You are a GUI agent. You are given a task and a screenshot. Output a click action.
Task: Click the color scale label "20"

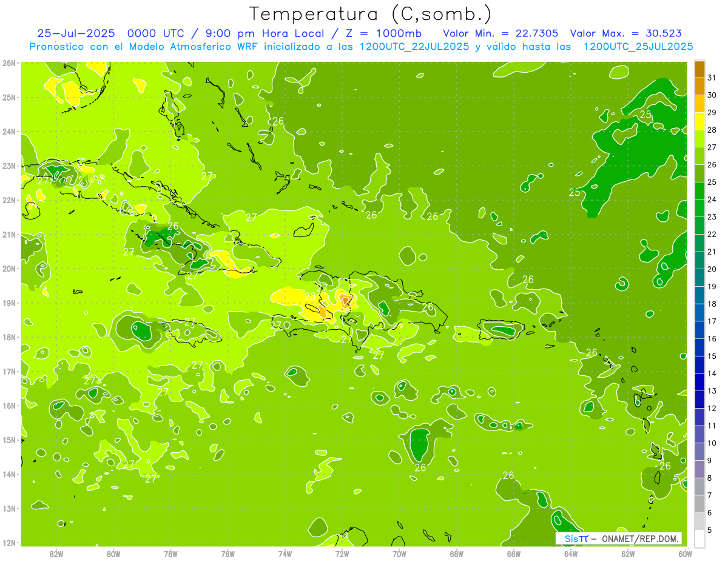pyautogui.click(x=712, y=269)
